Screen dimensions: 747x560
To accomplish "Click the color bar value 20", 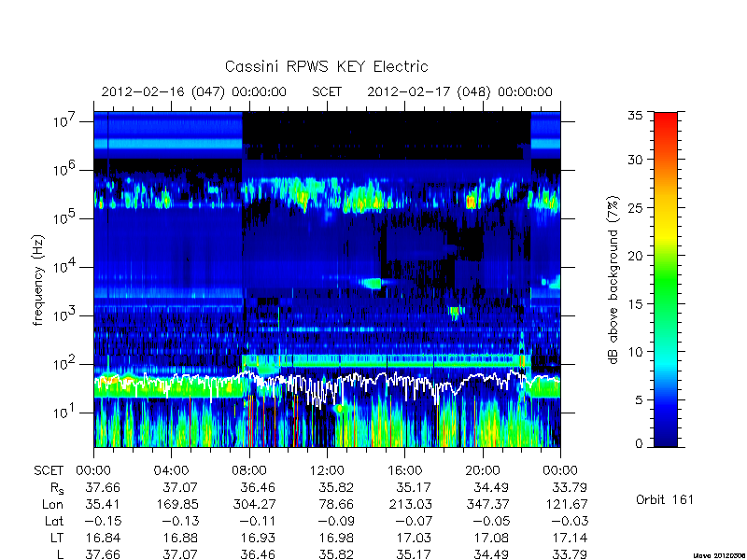I will [x=635, y=256].
